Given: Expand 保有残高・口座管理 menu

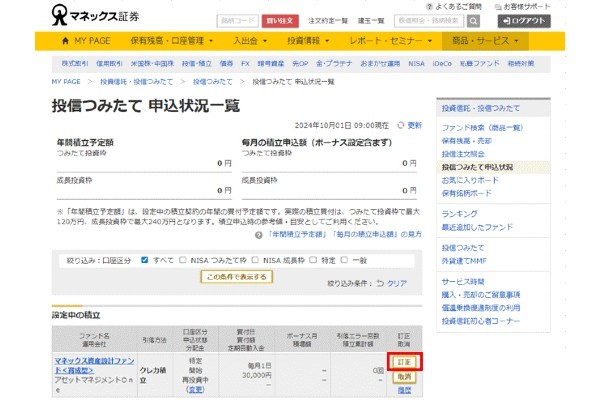Looking at the screenshot, I should point(171,41).
